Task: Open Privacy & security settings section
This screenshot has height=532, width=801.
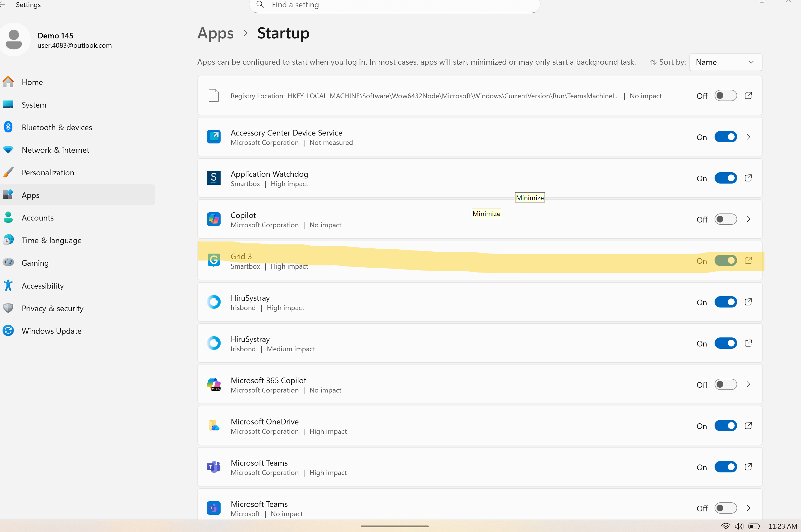Action: tap(52, 308)
